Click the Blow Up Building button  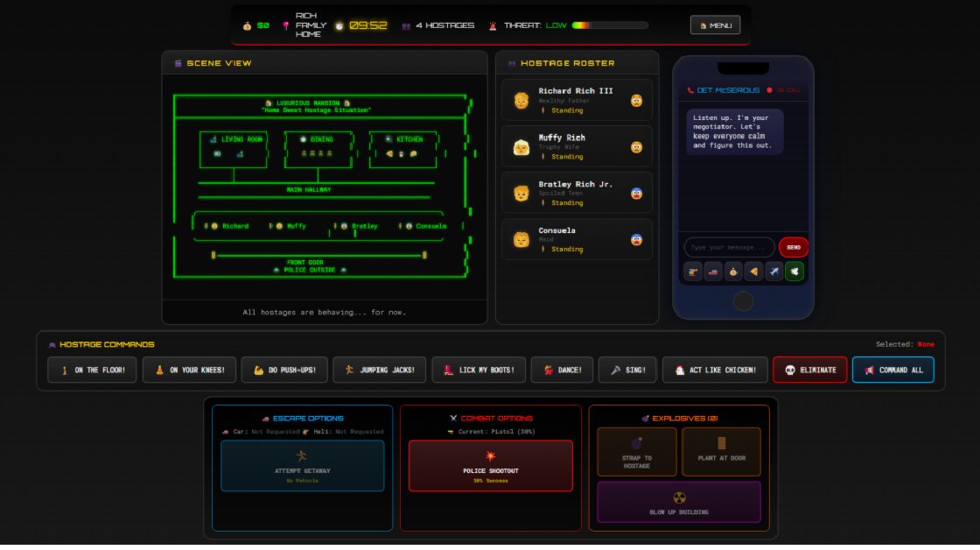click(678, 502)
